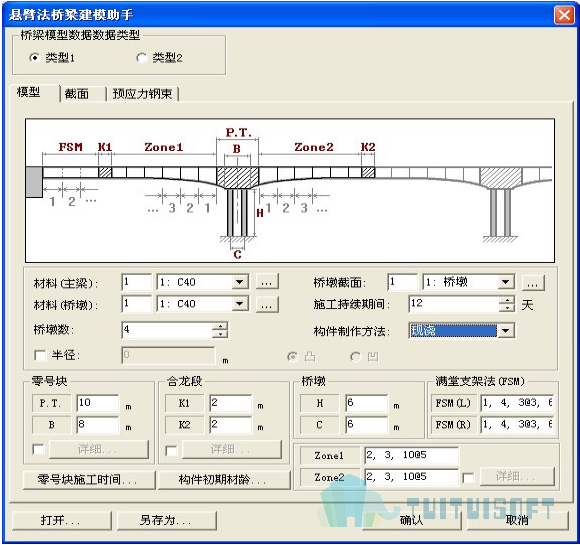Increase the 施工持续期间 value with up arrow
This screenshot has width=580, height=545.
click(x=507, y=300)
